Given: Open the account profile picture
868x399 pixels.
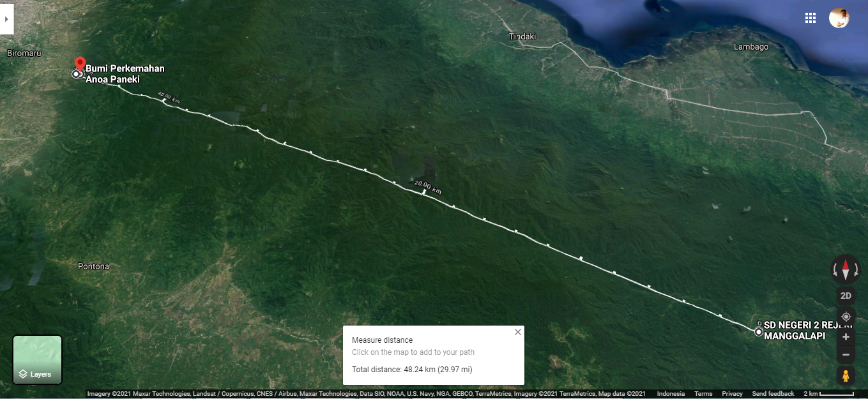Looking at the screenshot, I should tap(839, 18).
